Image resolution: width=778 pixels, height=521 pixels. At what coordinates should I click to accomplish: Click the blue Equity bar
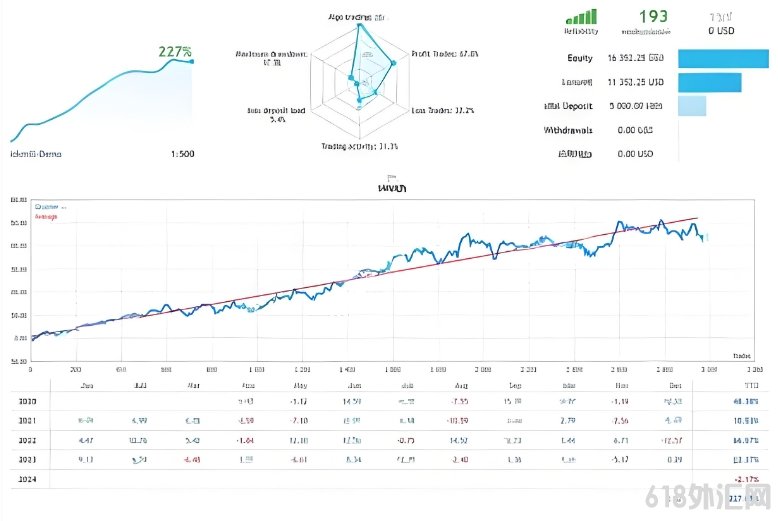[x=723, y=59]
